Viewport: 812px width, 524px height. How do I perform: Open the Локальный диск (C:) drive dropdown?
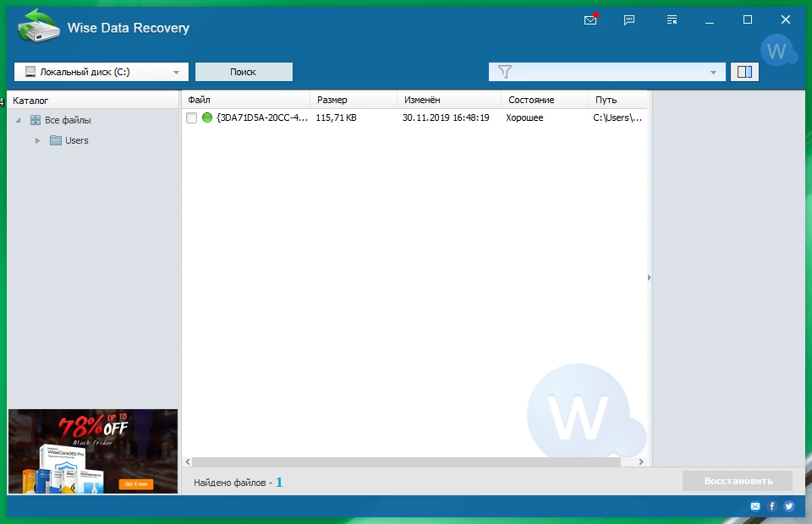point(101,72)
